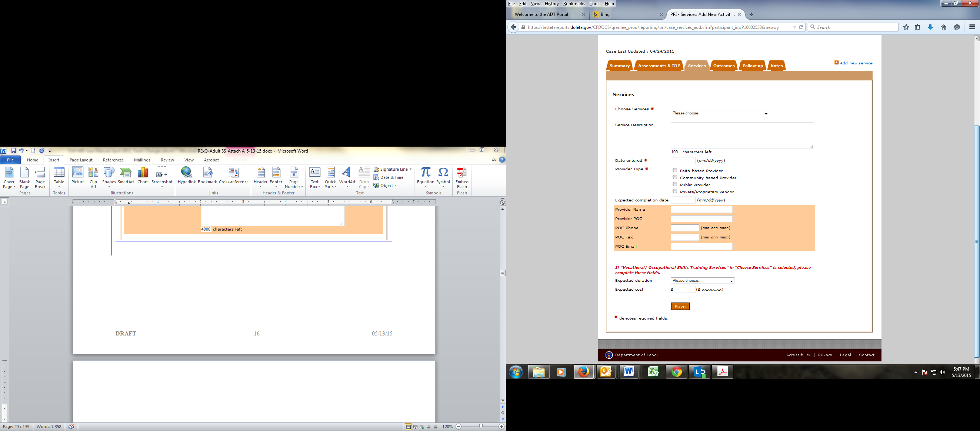Switch to the Outcomes tab
Viewport: 980px width, 431px height.
click(x=724, y=66)
